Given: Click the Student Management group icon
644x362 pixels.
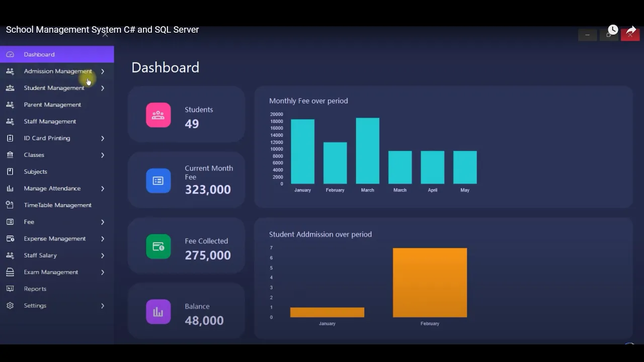Looking at the screenshot, I should click(x=10, y=88).
